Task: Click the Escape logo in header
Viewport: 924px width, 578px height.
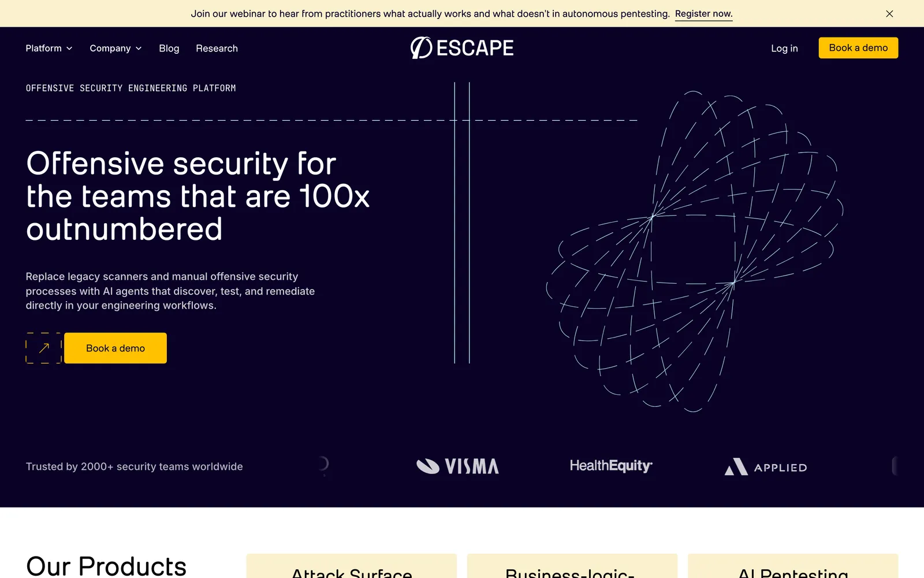Action: coord(462,48)
